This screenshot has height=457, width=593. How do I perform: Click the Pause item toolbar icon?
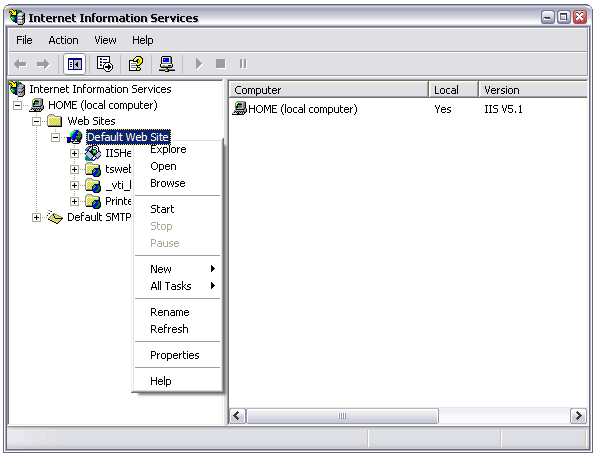243,64
